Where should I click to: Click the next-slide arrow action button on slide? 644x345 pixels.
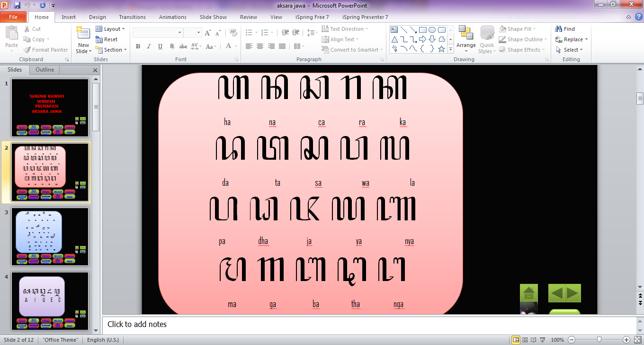point(573,293)
